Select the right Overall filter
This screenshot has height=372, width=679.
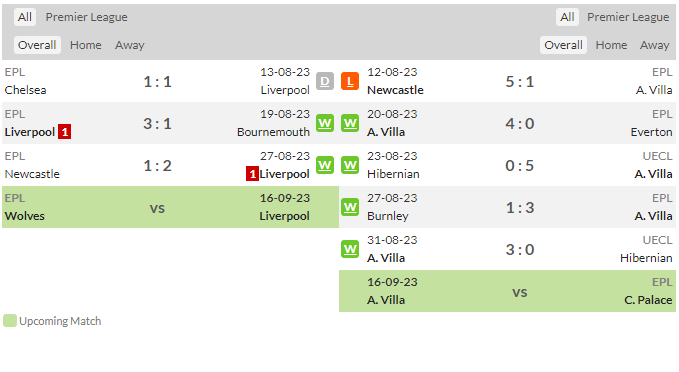pyautogui.click(x=563, y=45)
